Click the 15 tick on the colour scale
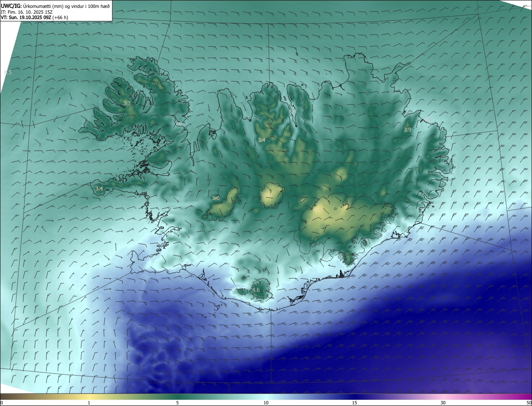The width and height of the screenshot is (532, 406). point(355,403)
